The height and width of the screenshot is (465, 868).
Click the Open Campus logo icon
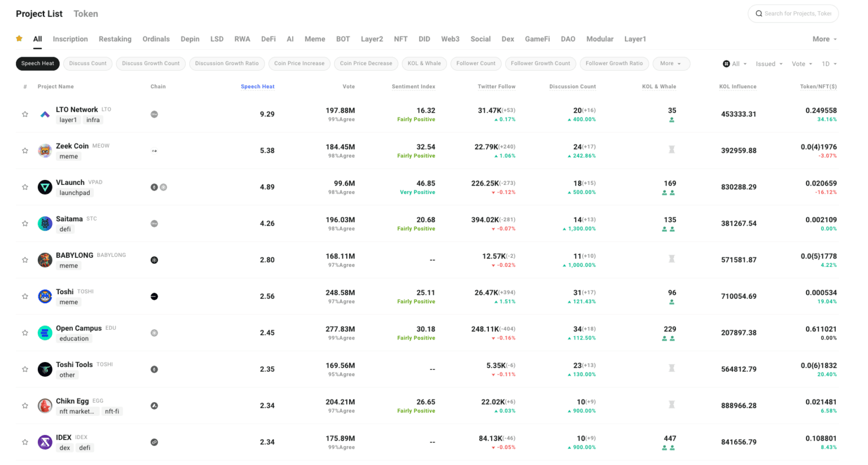(45, 333)
